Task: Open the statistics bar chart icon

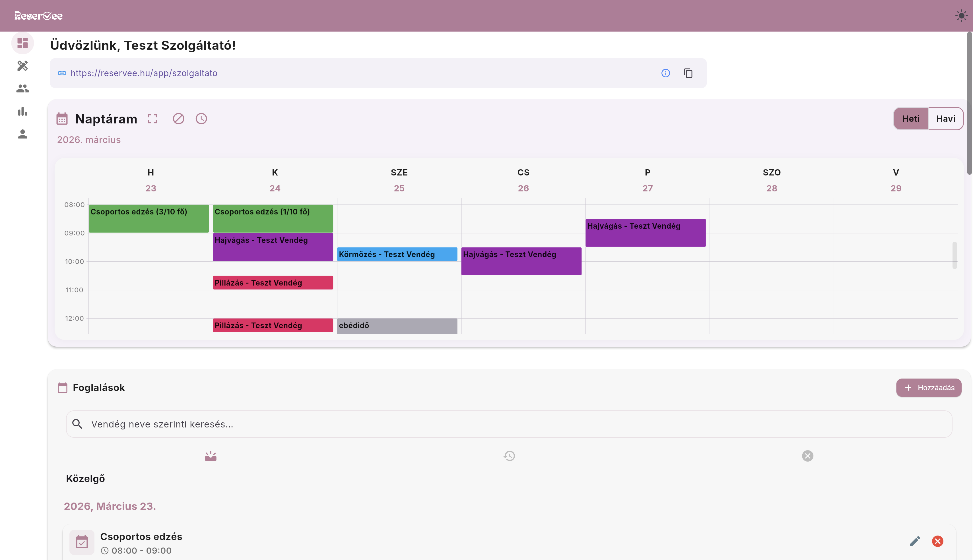Action: (x=22, y=111)
